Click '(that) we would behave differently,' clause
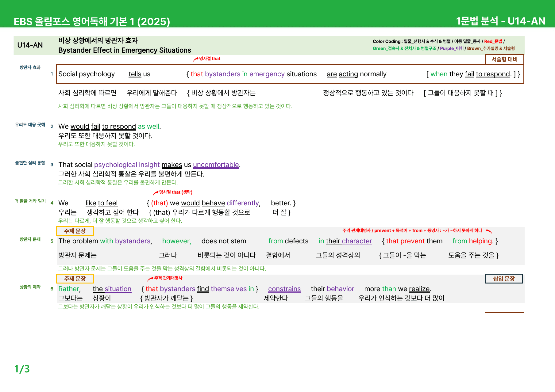The height and width of the screenshot is (392, 555). tap(206, 203)
